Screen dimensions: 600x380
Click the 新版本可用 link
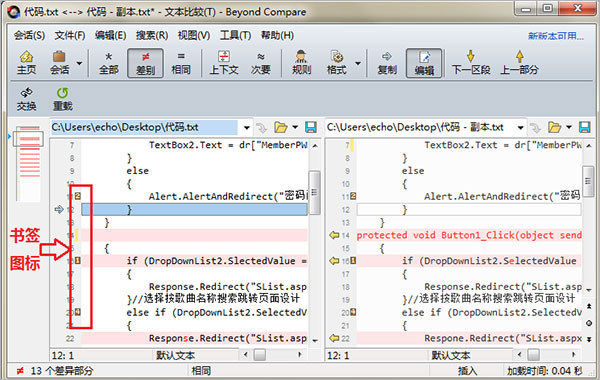tap(556, 36)
